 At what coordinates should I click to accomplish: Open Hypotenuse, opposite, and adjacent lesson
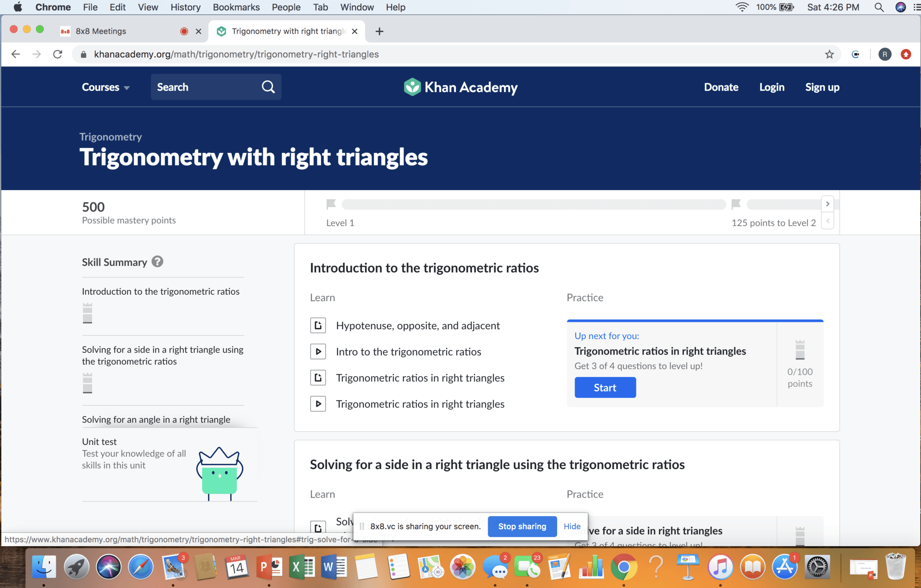[418, 326]
